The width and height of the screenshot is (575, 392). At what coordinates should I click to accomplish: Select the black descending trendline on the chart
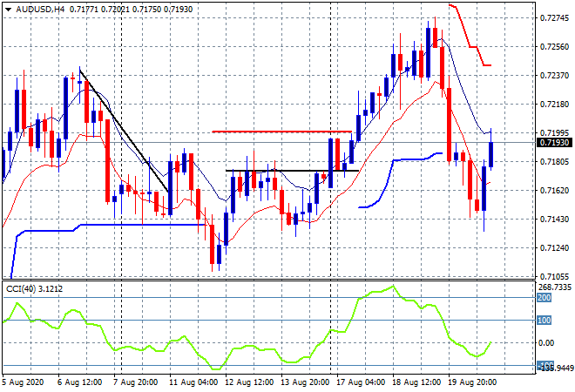pyautogui.click(x=124, y=131)
